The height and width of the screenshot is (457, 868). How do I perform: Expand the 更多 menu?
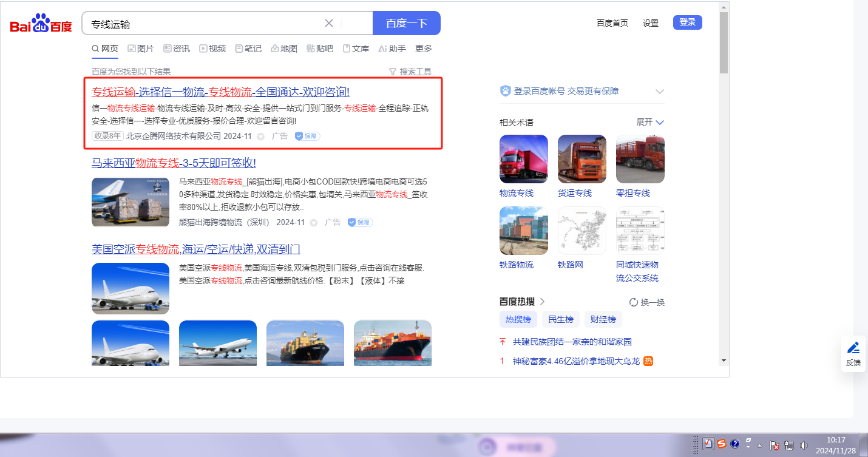pyautogui.click(x=424, y=49)
